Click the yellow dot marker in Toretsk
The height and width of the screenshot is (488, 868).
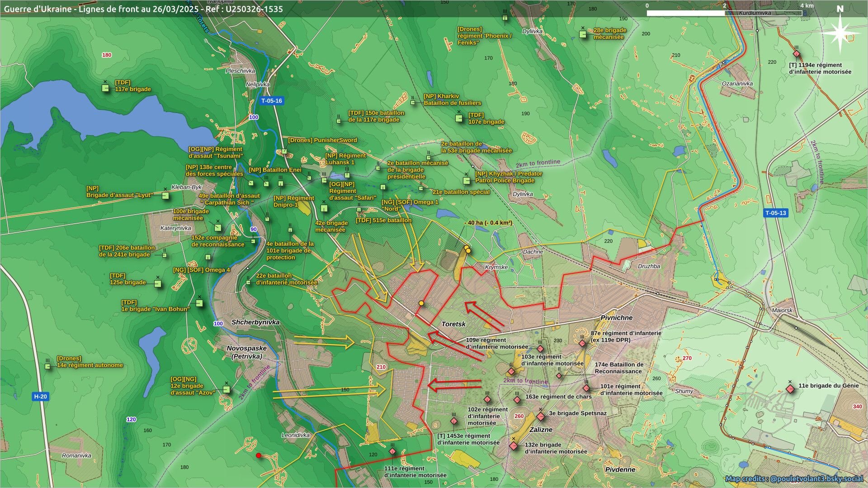(x=421, y=303)
